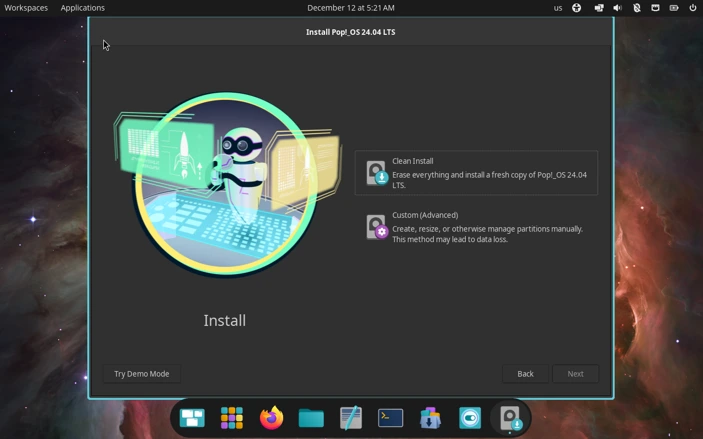The height and width of the screenshot is (439, 703).
Task: Open the power menu in top bar
Action: [x=693, y=8]
